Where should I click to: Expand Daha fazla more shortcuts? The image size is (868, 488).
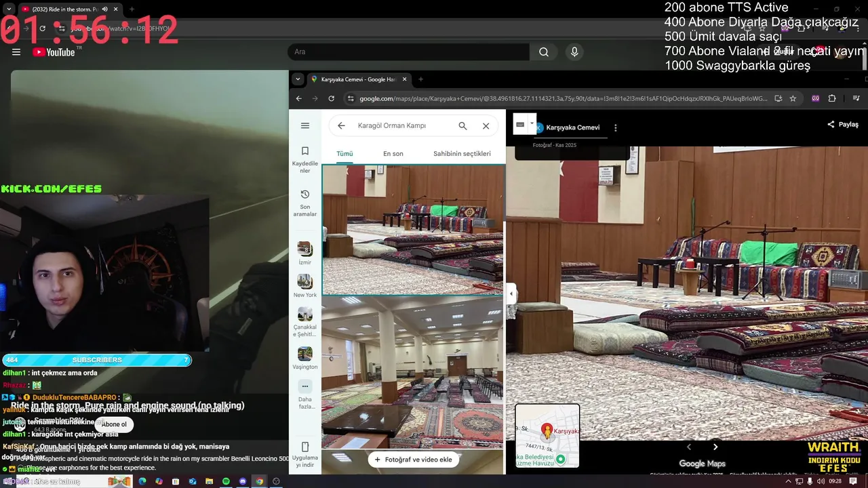(x=305, y=394)
